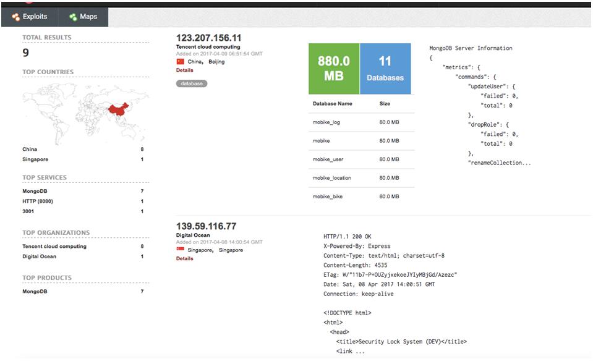Click the green 880.0 MB size tile
593x364 pixels.
(x=334, y=69)
